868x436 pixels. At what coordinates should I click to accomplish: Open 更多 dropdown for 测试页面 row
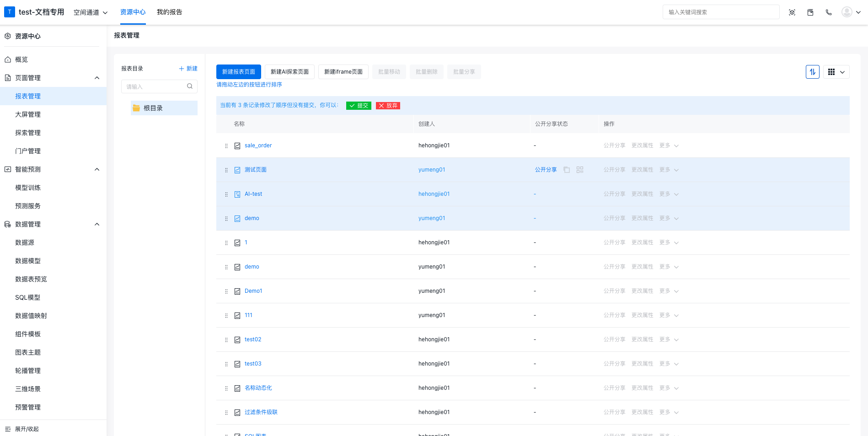[x=669, y=170]
